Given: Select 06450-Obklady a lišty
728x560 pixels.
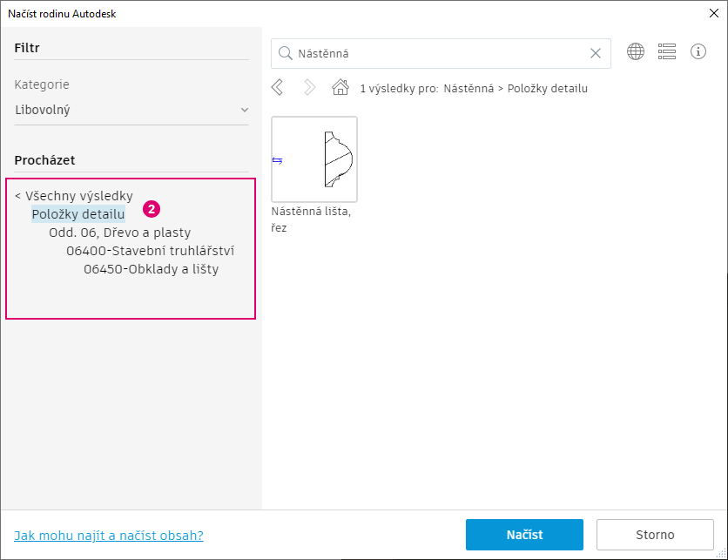Looking at the screenshot, I should point(151,269).
